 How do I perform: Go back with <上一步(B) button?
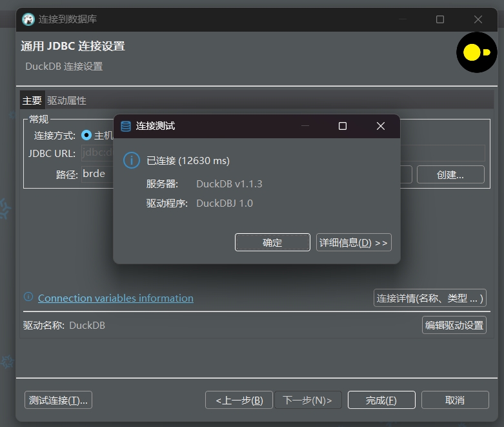tap(239, 401)
